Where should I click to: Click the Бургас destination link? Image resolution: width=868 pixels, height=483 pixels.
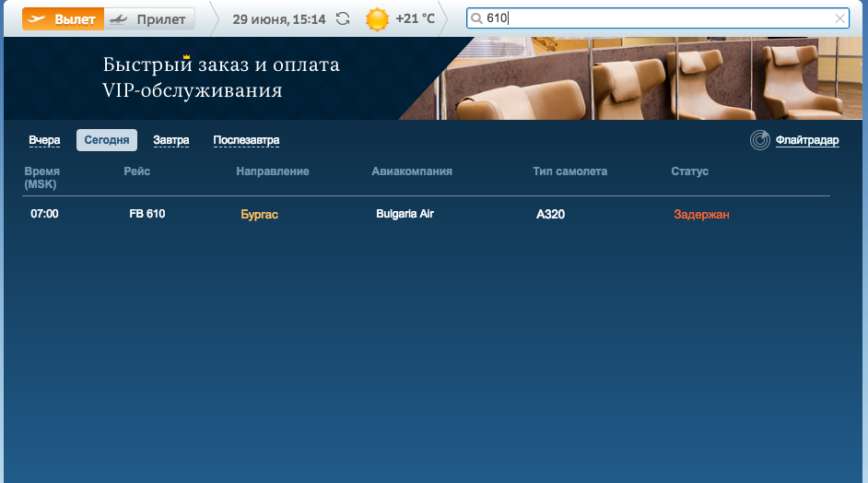click(x=259, y=215)
